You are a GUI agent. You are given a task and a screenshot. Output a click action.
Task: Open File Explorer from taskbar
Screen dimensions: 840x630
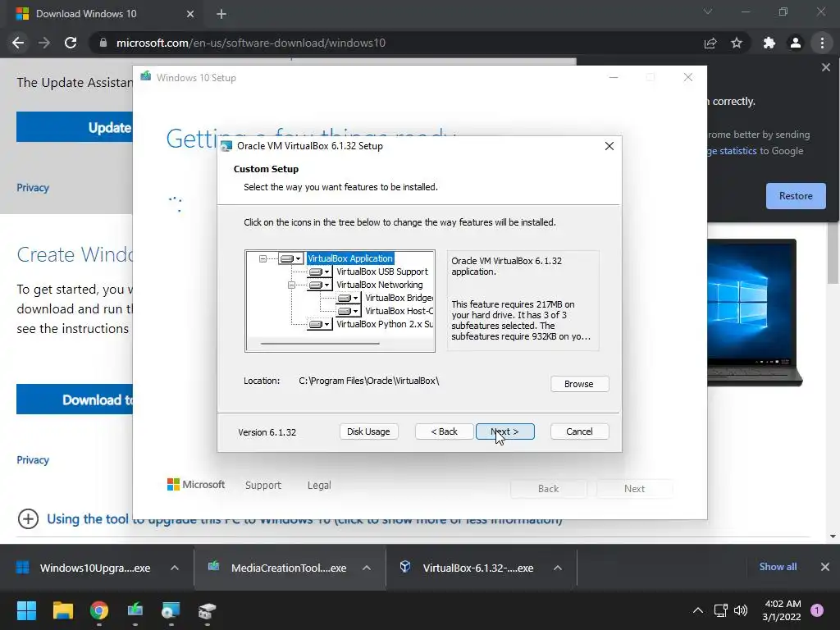(62, 610)
